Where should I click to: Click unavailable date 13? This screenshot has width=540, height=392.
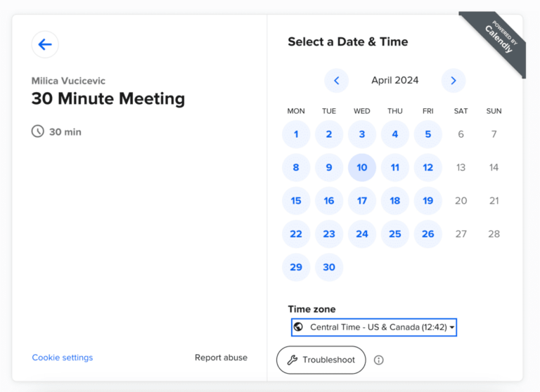coord(461,168)
